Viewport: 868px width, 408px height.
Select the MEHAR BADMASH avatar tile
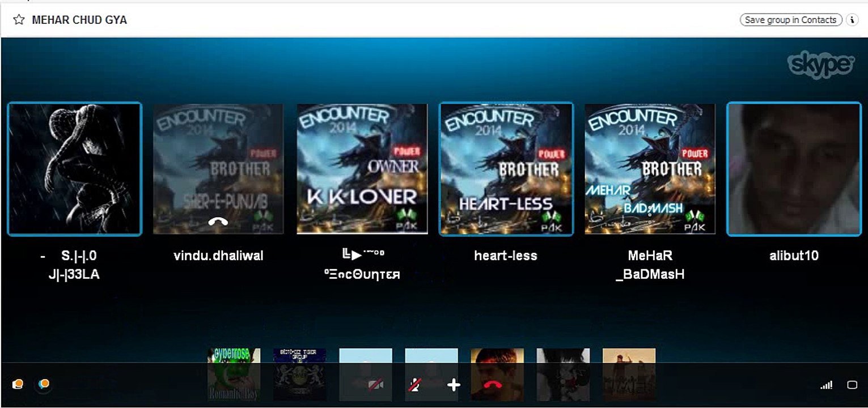click(650, 169)
